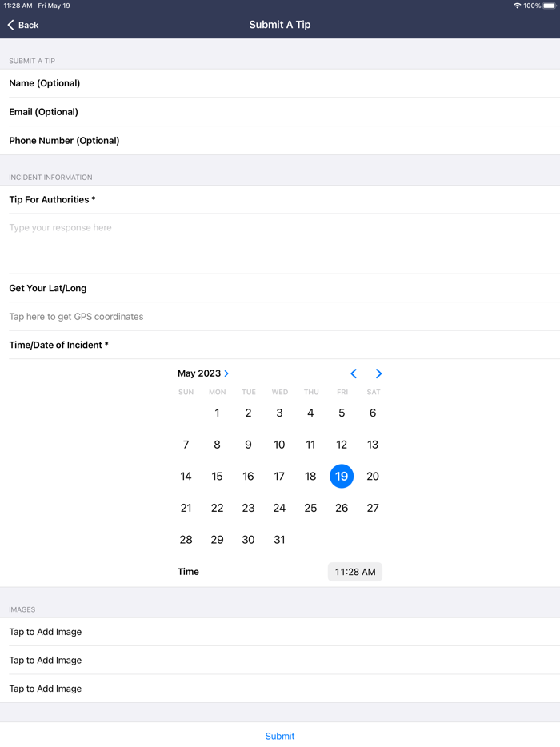Select May 22 on the calendar
This screenshot has height=747, width=560.
pos(217,509)
